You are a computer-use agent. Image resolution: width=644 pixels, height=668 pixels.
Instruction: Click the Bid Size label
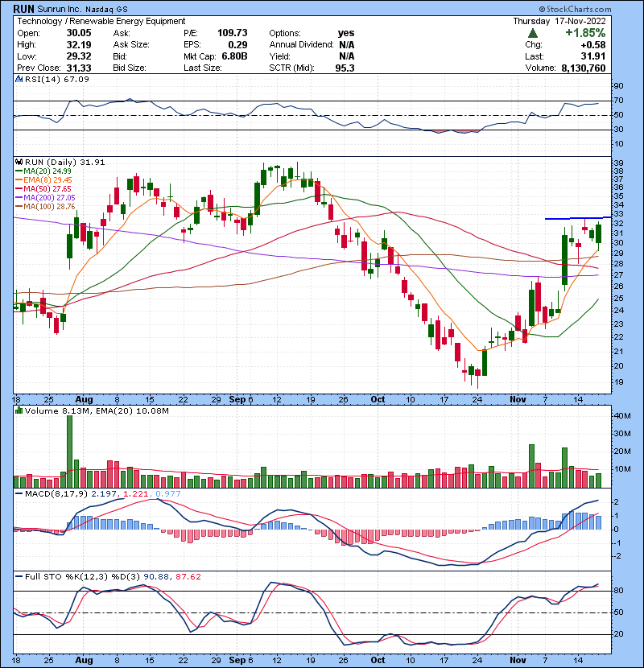click(130, 68)
